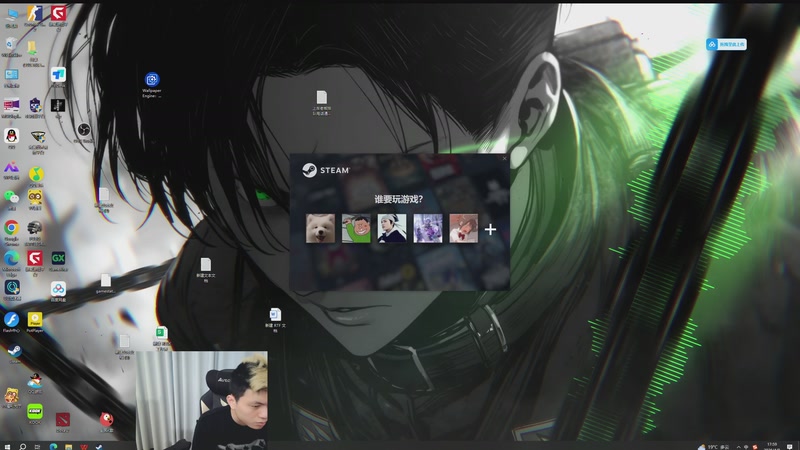The image size is (800, 450).
Task: Open the green spreadsheet file on desktop
Action: [x=162, y=338]
